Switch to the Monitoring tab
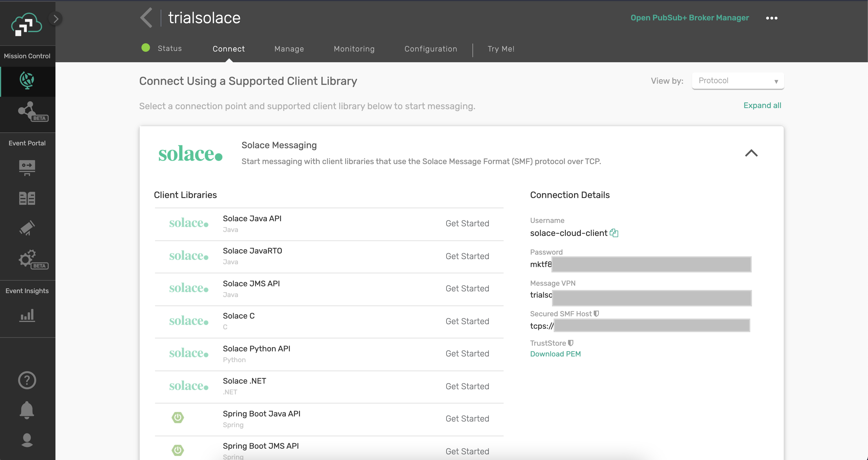The height and width of the screenshot is (460, 868). [x=354, y=49]
